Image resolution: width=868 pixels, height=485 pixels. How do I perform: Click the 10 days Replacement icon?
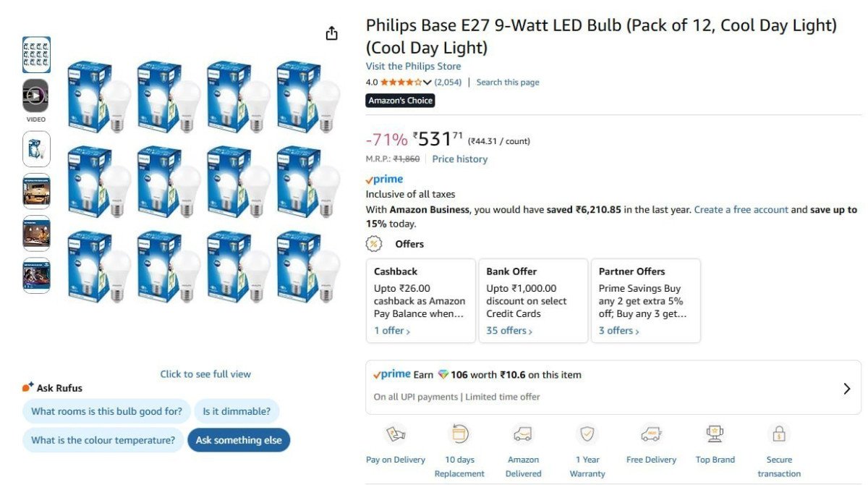[x=459, y=435]
